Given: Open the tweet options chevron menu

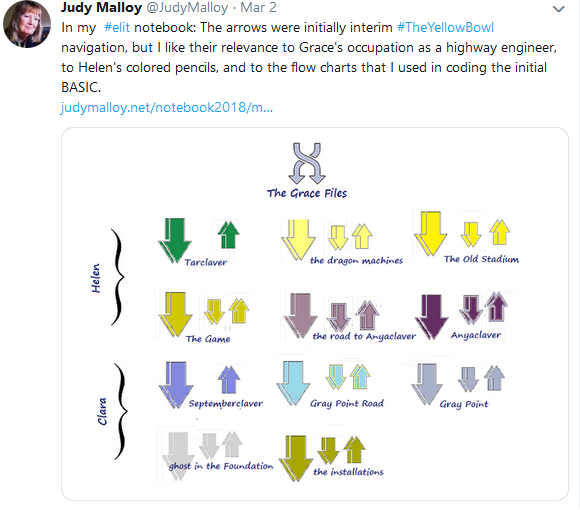Looking at the screenshot, I should click(x=558, y=9).
